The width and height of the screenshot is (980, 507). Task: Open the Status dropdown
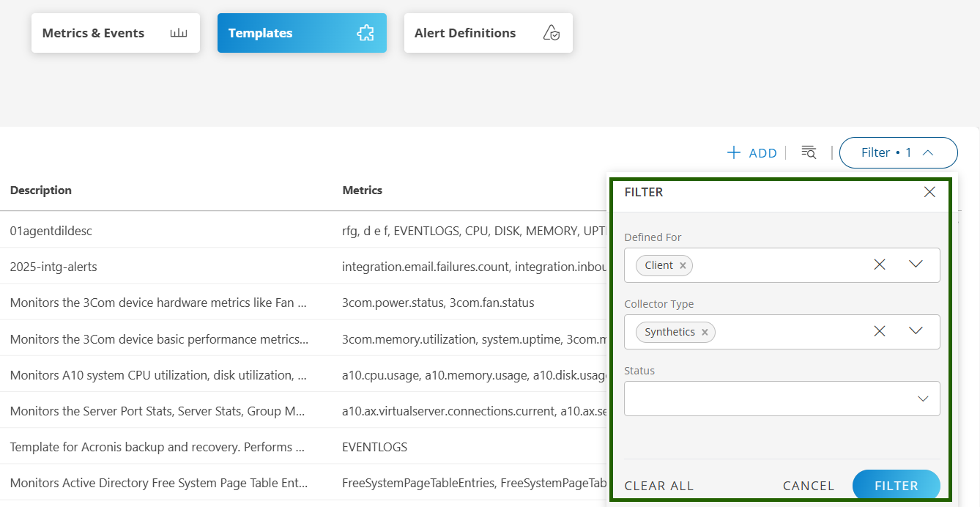pos(782,399)
